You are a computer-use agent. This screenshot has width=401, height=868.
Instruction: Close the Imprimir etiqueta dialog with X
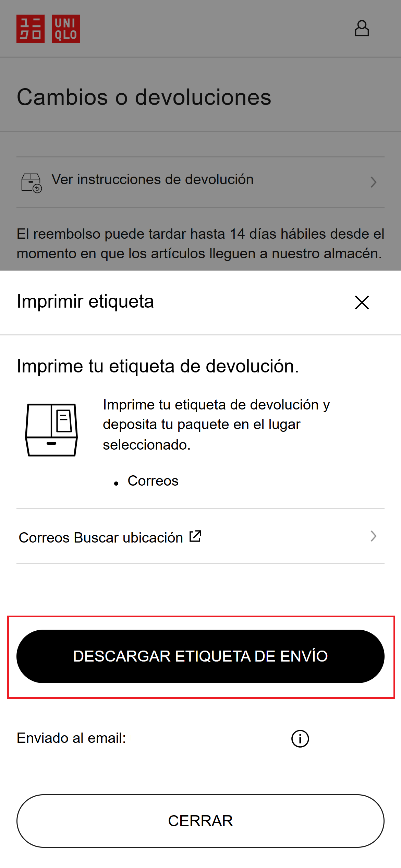click(362, 302)
